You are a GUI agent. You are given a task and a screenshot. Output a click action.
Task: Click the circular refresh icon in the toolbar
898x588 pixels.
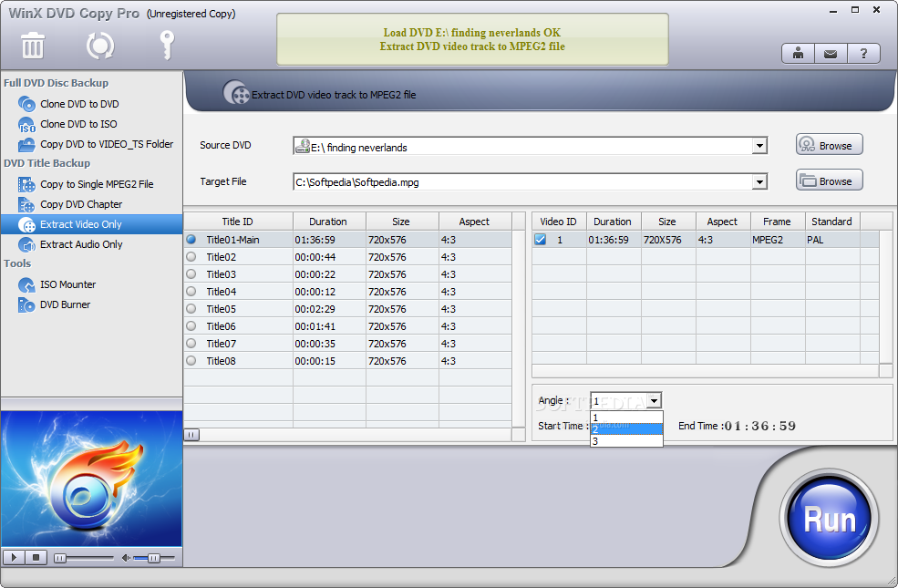click(100, 46)
